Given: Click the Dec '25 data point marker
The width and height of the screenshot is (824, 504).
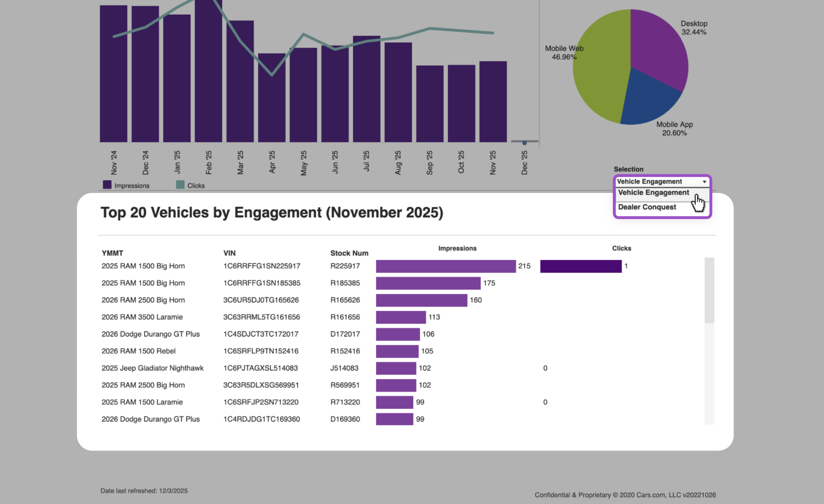Looking at the screenshot, I should (x=524, y=143).
